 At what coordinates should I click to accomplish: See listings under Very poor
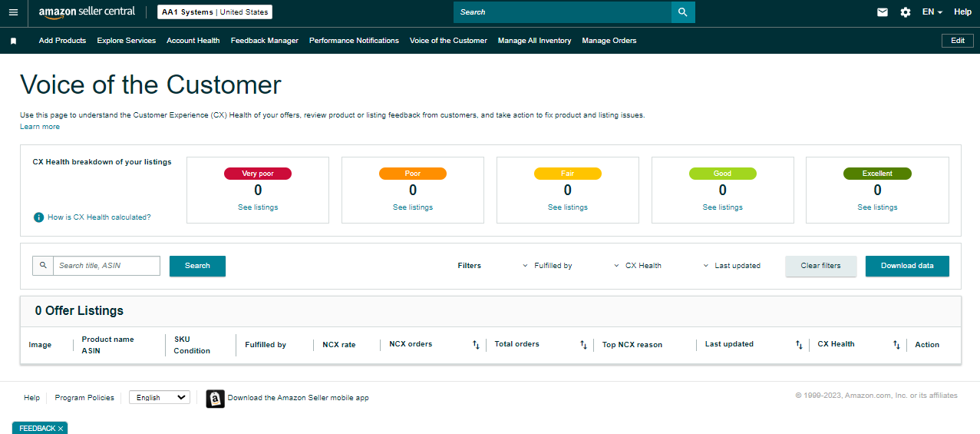point(258,207)
